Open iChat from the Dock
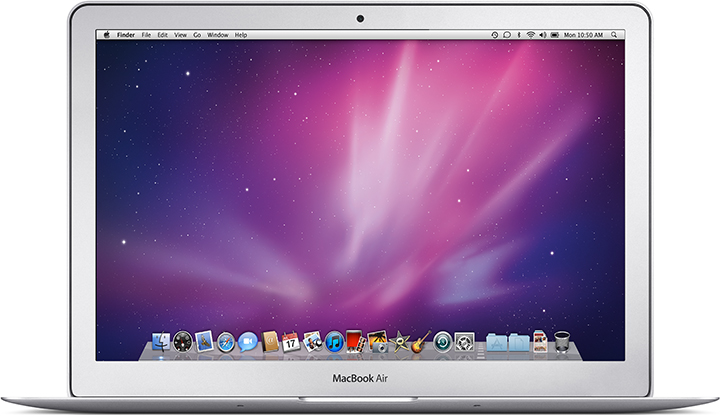The height and width of the screenshot is (418, 720). click(247, 341)
